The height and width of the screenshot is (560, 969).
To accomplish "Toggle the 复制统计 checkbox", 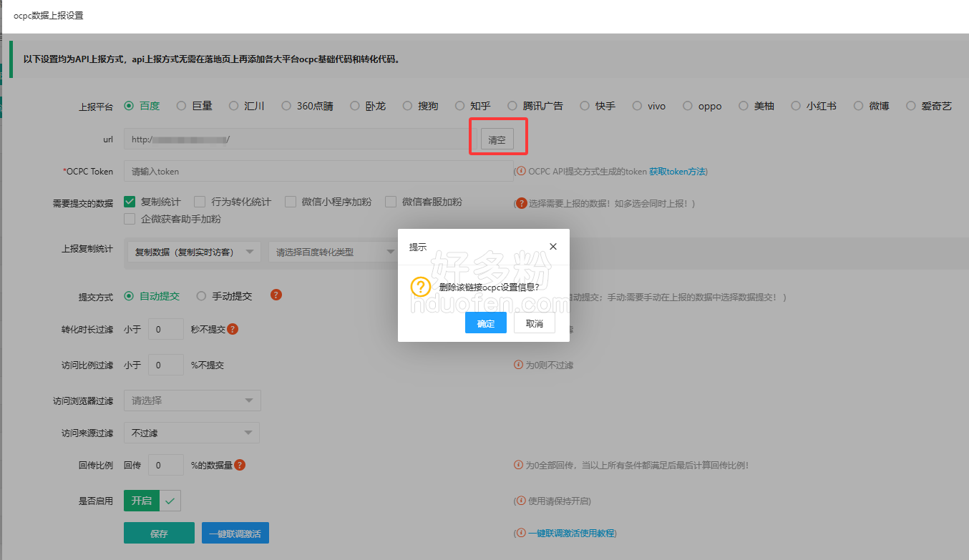I will (x=130, y=202).
